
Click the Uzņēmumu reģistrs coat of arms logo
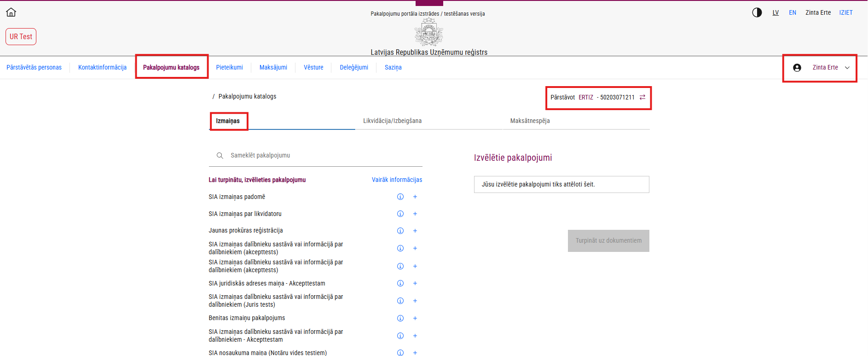click(428, 32)
